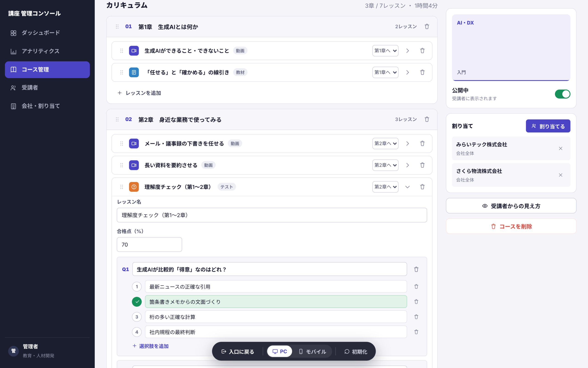
Task: Collapse the 理解度チェック lesson panel
Action: [x=407, y=187]
